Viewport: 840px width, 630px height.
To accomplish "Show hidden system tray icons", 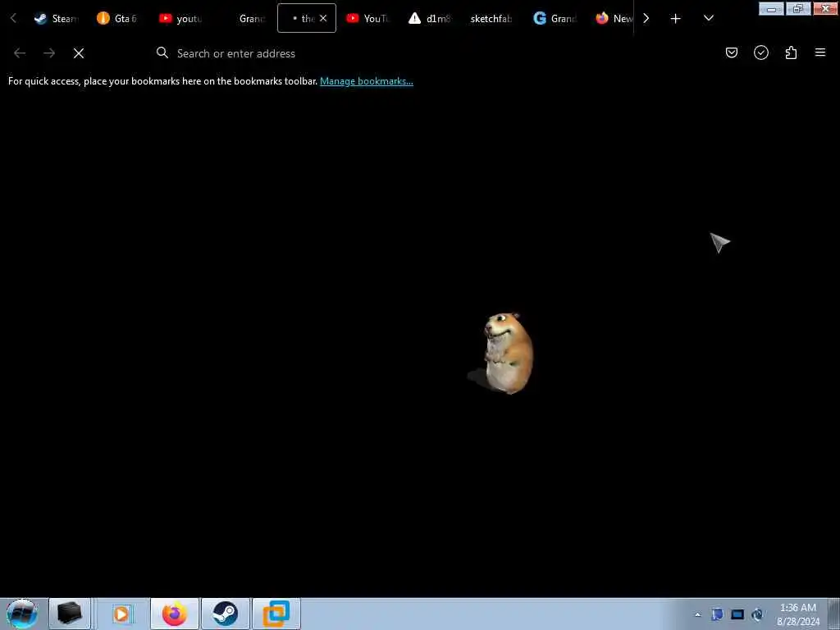I will click(697, 614).
